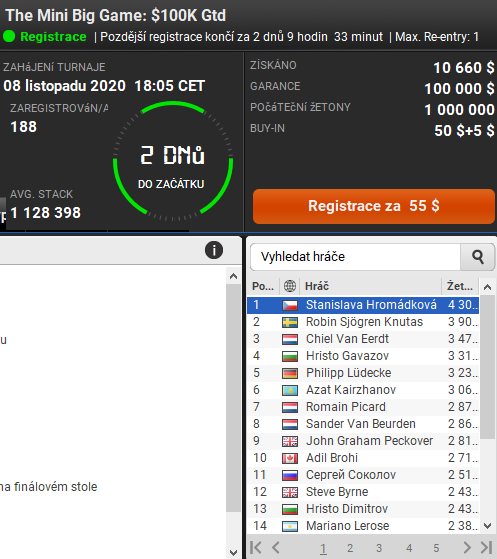Image resolution: width=497 pixels, height=559 pixels.
Task: Click Bulgarian flag next to Hristo Gavazov
Action: pyautogui.click(x=290, y=356)
